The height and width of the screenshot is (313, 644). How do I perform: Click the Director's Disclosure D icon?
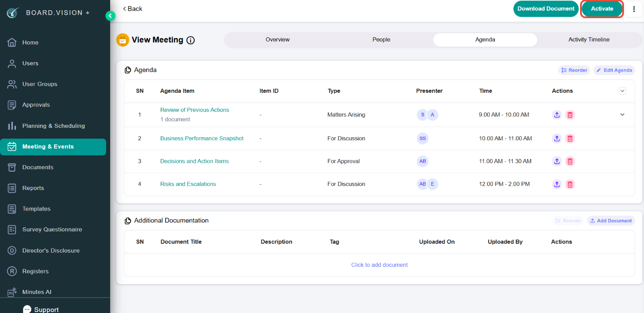point(12,250)
